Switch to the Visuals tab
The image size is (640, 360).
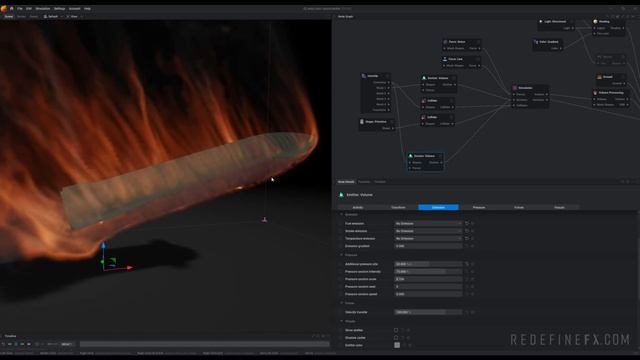pos(559,207)
